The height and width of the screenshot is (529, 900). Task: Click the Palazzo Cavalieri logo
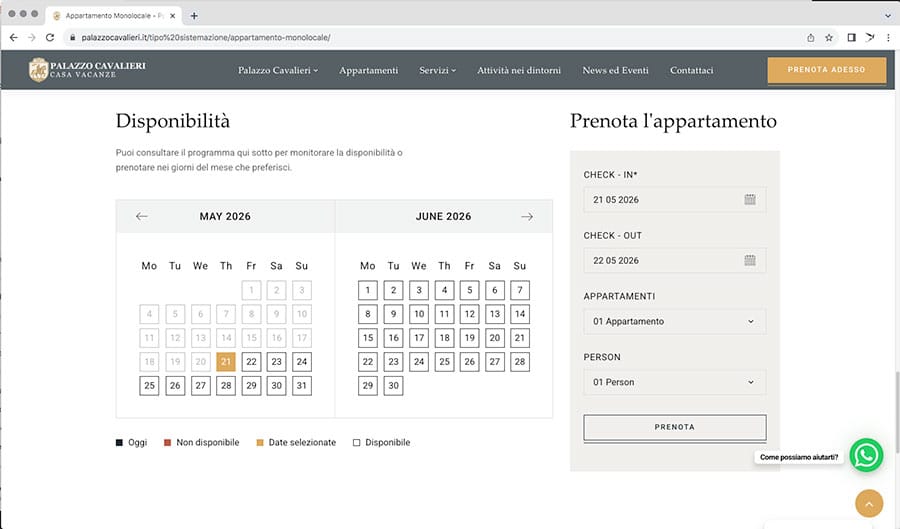87,69
